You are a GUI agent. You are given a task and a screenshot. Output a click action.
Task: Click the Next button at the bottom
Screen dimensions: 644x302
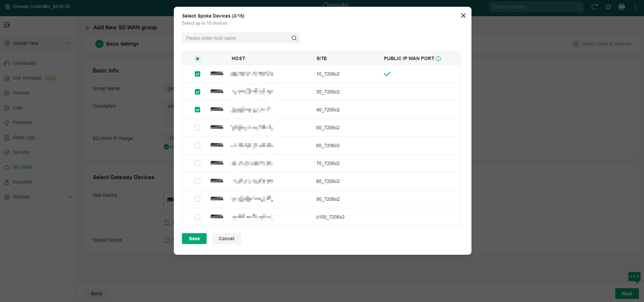(627, 293)
